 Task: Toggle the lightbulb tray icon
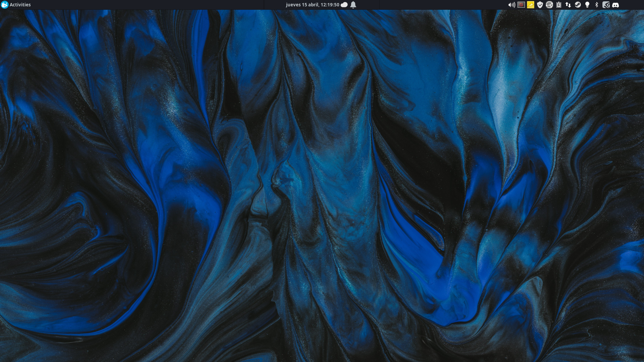pyautogui.click(x=587, y=5)
